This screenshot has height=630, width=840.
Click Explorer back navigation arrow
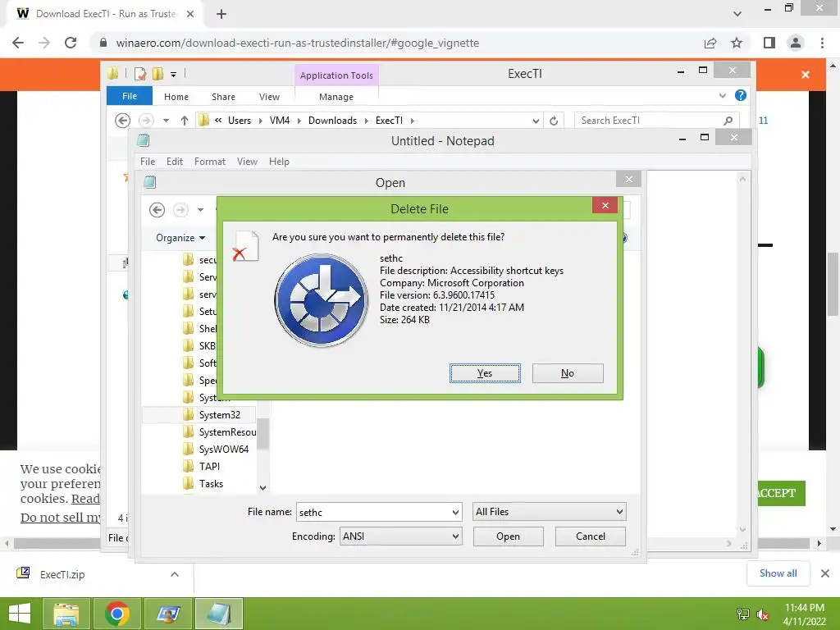pos(123,121)
